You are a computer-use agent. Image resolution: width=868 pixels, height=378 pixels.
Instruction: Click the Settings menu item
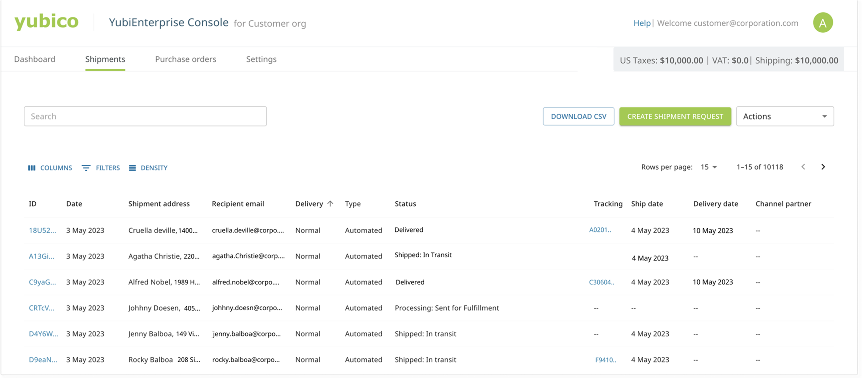pyautogui.click(x=261, y=59)
